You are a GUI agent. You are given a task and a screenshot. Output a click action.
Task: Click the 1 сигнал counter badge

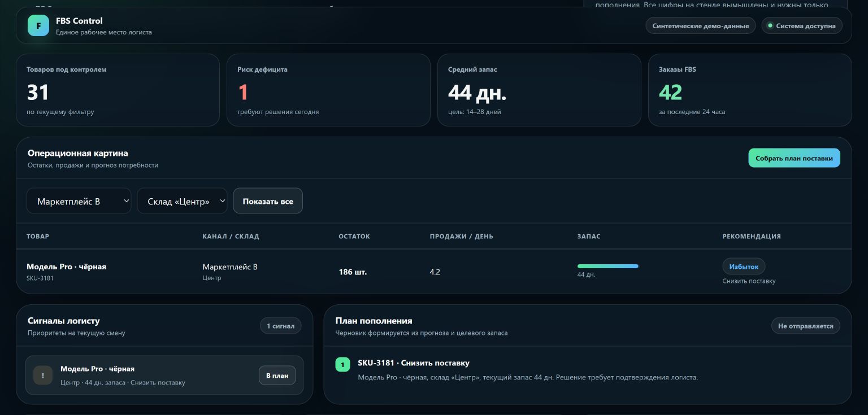(x=280, y=326)
